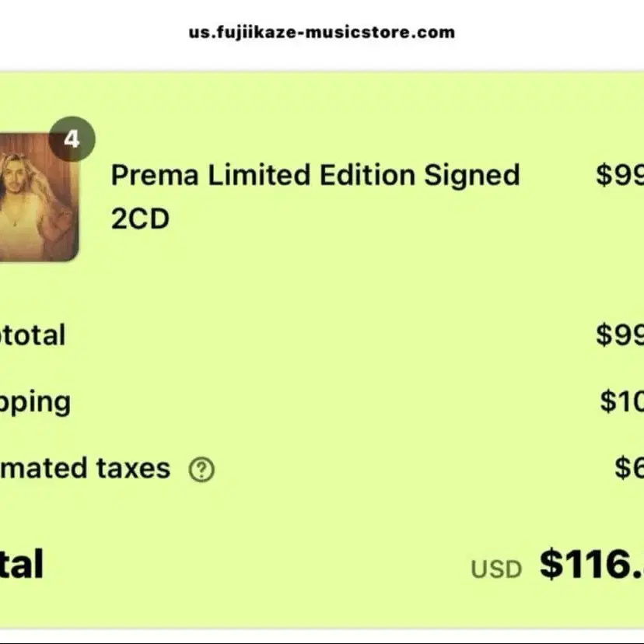This screenshot has height=644, width=644.
Task: Click the shipping cost amount
Action: coord(621,402)
